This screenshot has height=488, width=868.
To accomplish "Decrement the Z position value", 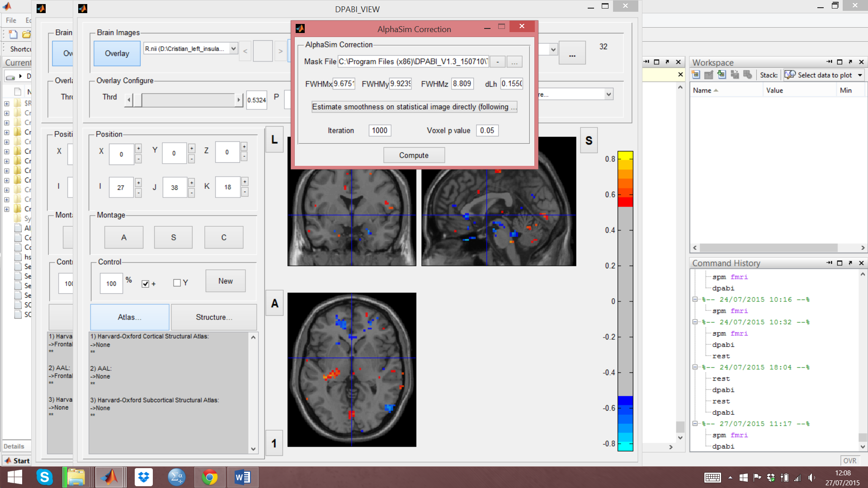I will pos(244,157).
